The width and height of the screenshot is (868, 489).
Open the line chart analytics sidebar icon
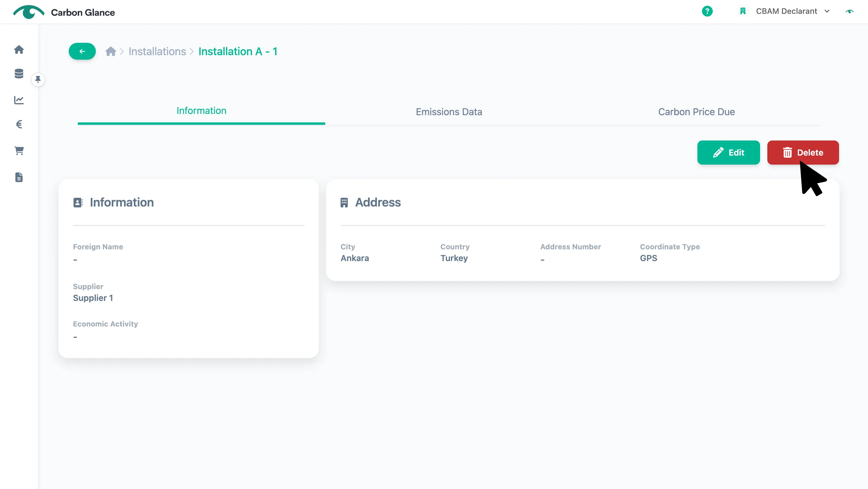19,100
